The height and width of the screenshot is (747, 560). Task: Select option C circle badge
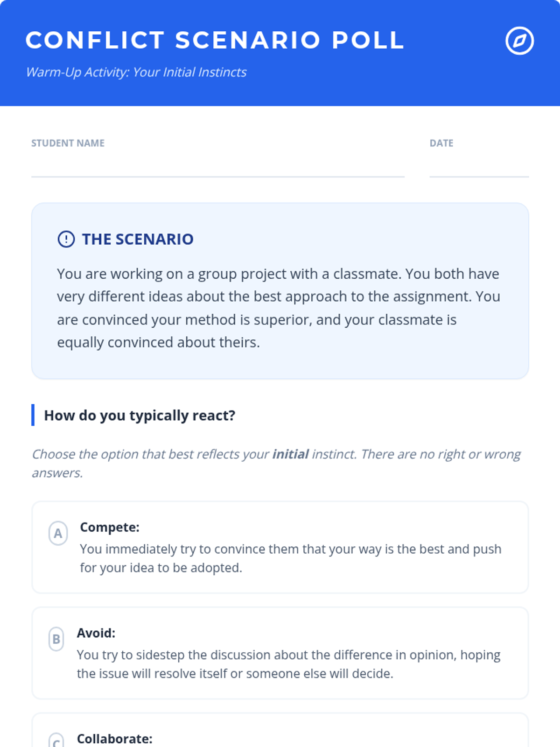(56, 741)
